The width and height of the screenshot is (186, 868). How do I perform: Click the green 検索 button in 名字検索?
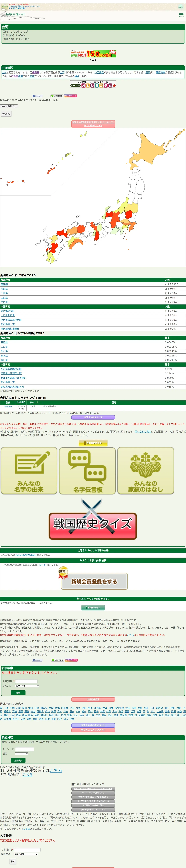[x=18, y=693]
